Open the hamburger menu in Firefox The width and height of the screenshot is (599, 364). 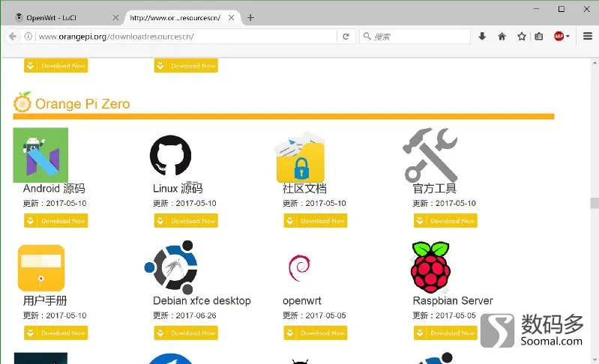click(588, 36)
